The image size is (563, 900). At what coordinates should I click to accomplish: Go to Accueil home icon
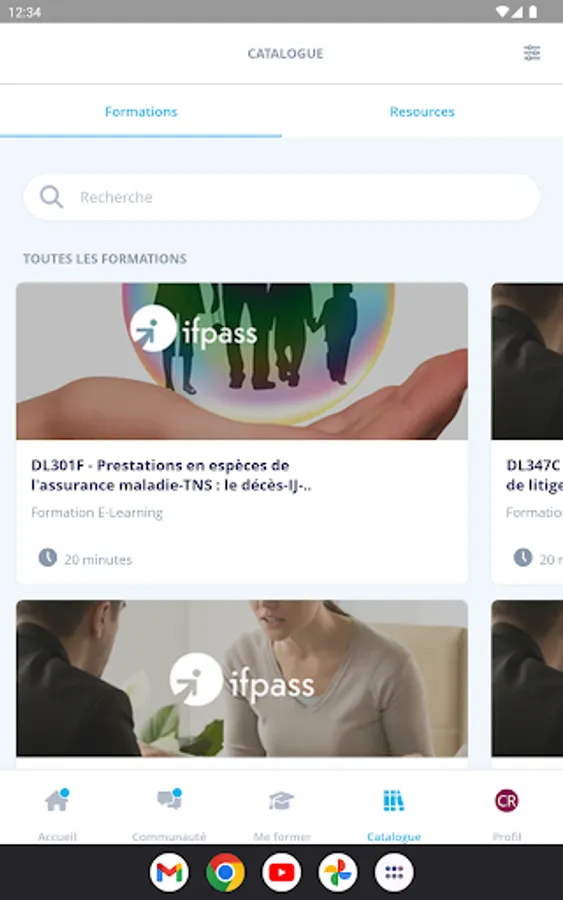point(57,800)
